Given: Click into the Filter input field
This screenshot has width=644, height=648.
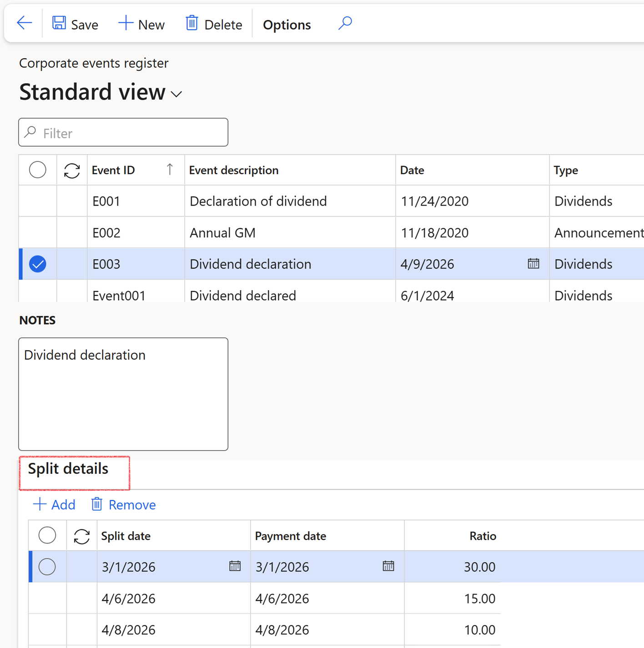Looking at the screenshot, I should (x=132, y=133).
